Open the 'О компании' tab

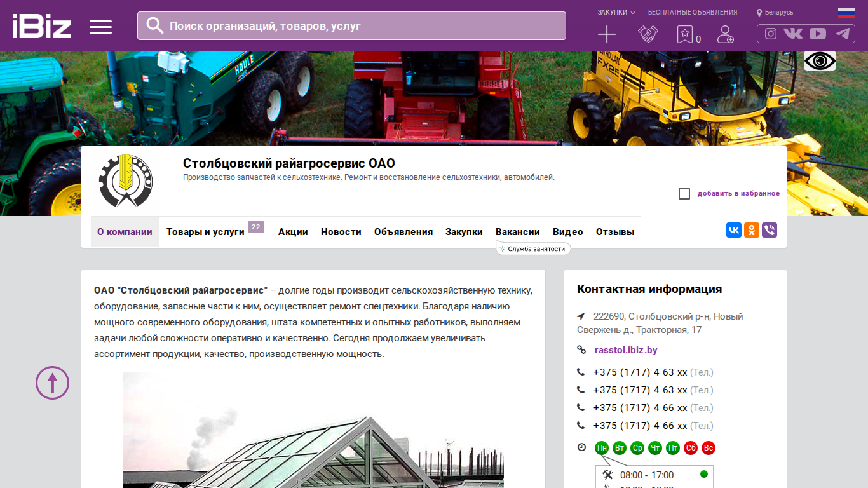tap(125, 232)
